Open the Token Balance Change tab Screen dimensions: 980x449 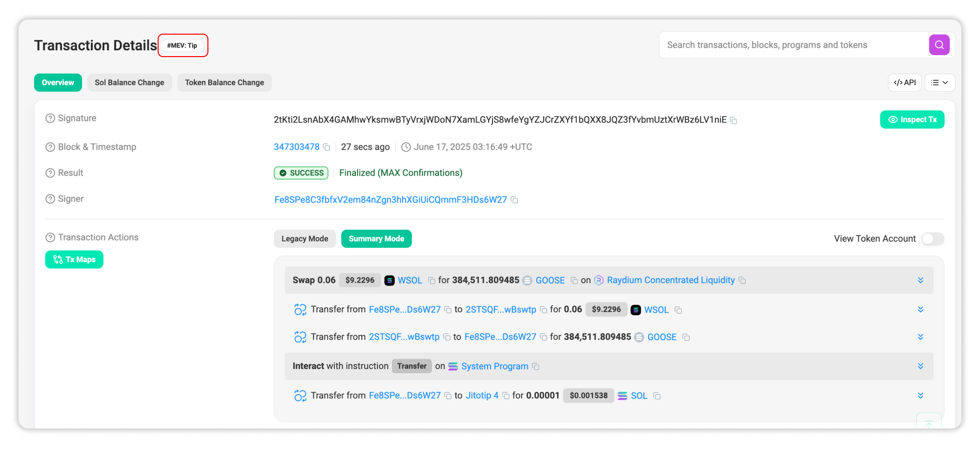[224, 82]
